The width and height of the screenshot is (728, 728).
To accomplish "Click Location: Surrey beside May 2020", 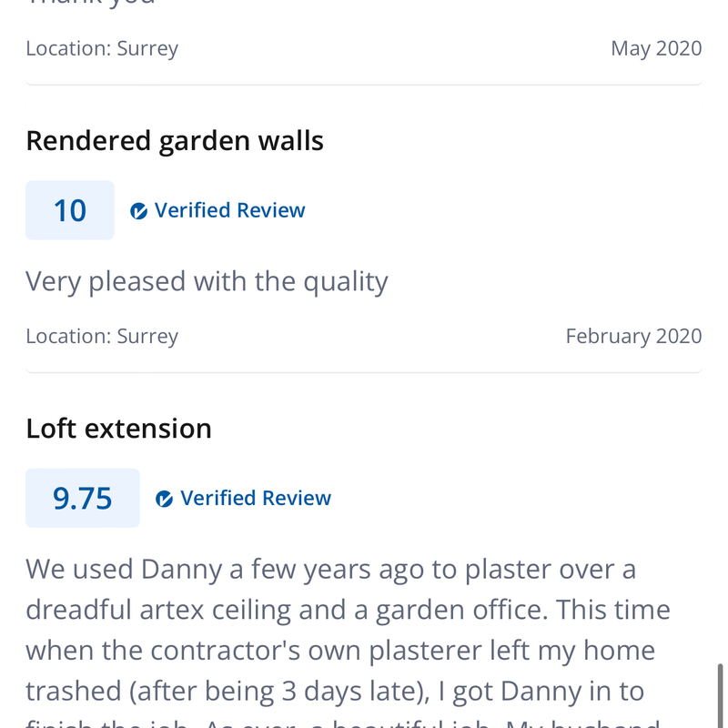I will (x=102, y=48).
